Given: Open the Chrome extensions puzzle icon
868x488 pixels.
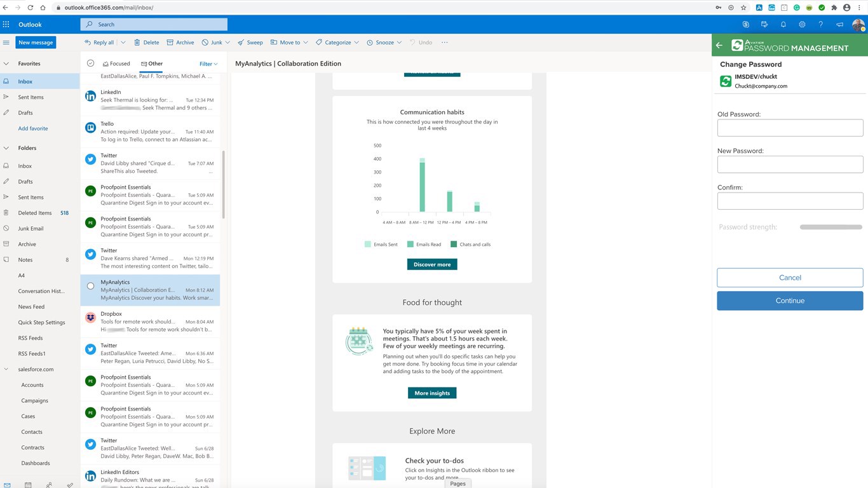Looking at the screenshot, I should pyautogui.click(x=834, y=8).
